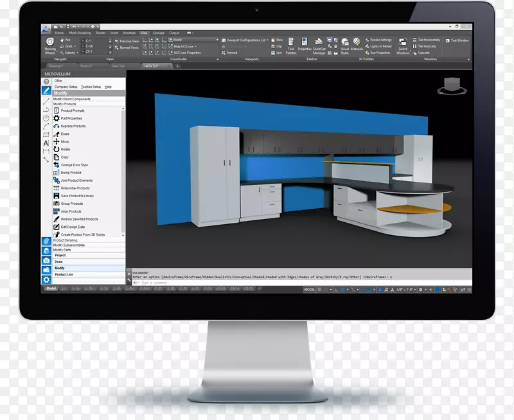Click the Project button in the panel
The width and height of the screenshot is (514, 420).
[60, 255]
